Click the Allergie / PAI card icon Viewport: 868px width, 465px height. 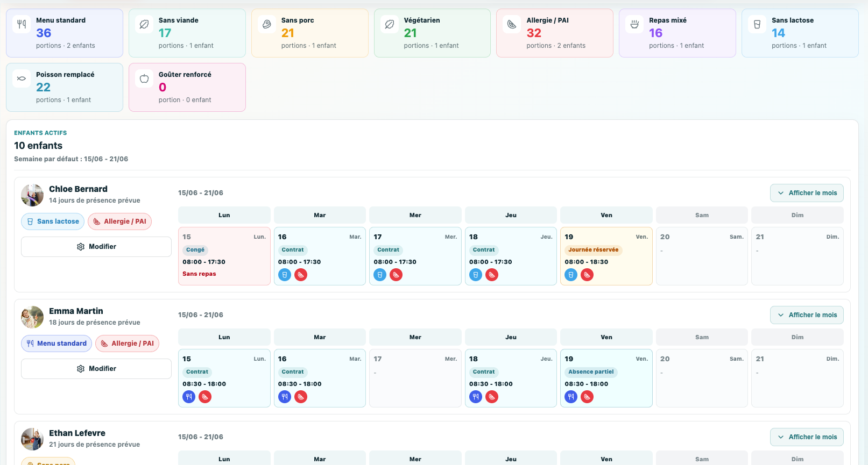(512, 24)
